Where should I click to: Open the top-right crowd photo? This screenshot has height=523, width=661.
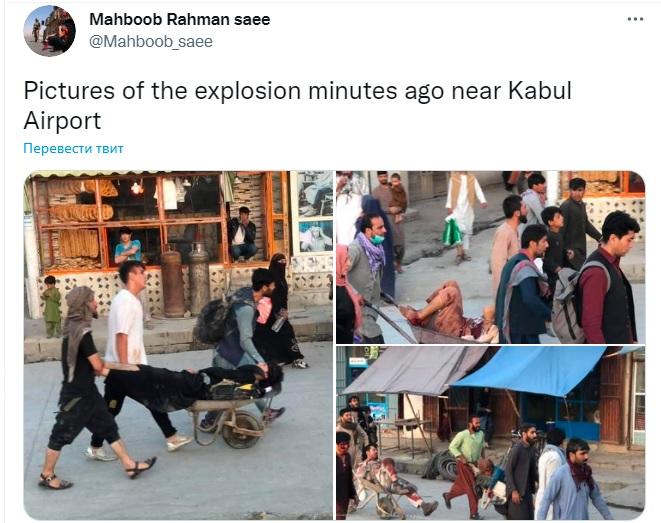coord(490,257)
